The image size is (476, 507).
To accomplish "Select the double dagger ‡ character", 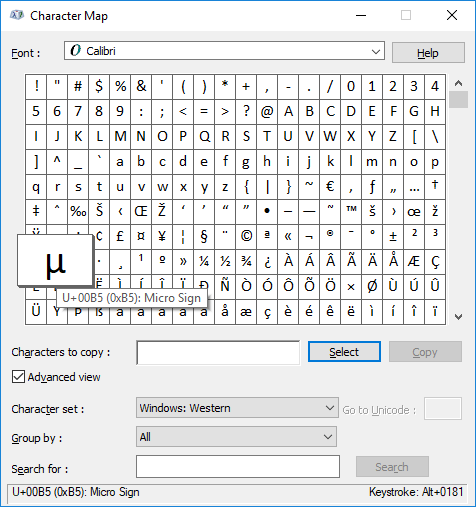I will tap(36, 211).
